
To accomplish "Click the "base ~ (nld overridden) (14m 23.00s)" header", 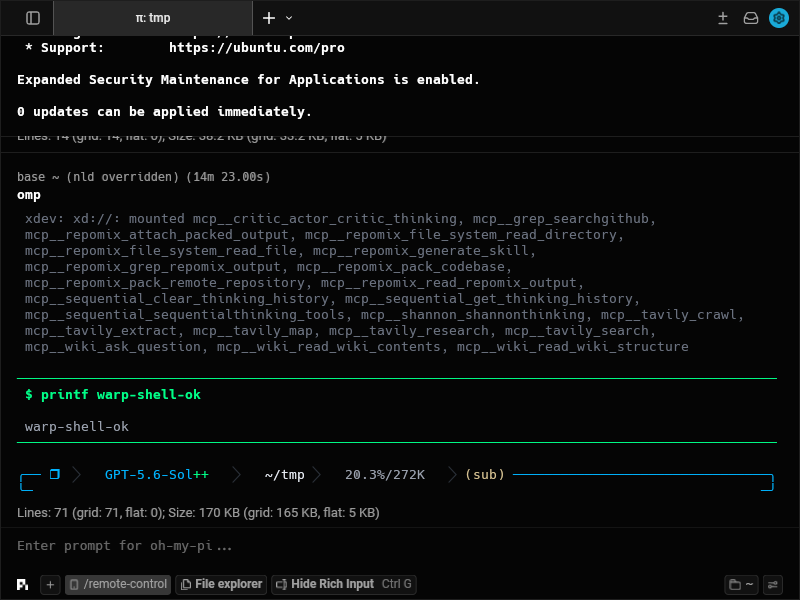I will tap(144, 177).
